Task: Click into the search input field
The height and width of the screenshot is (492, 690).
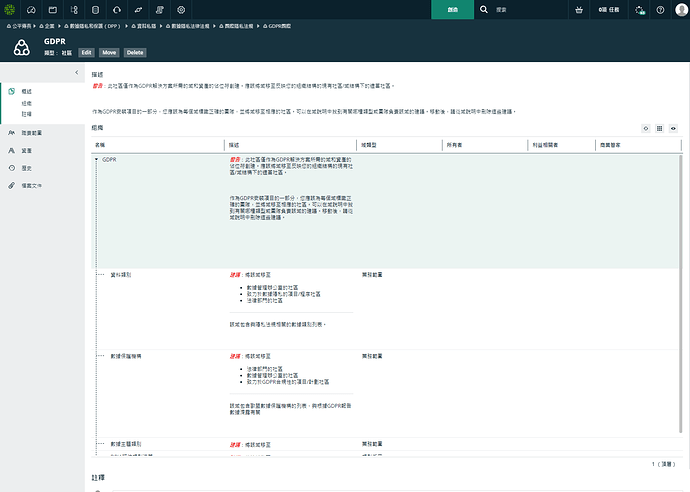Action: (528, 10)
